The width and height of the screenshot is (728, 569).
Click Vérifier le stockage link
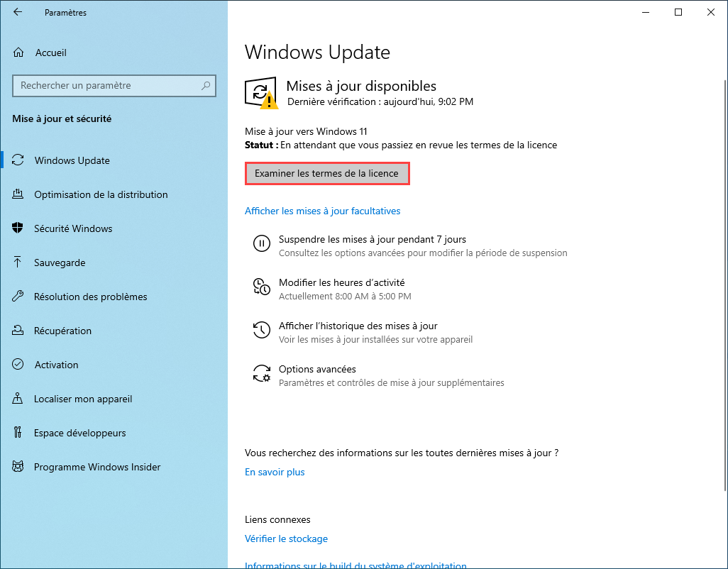point(286,538)
